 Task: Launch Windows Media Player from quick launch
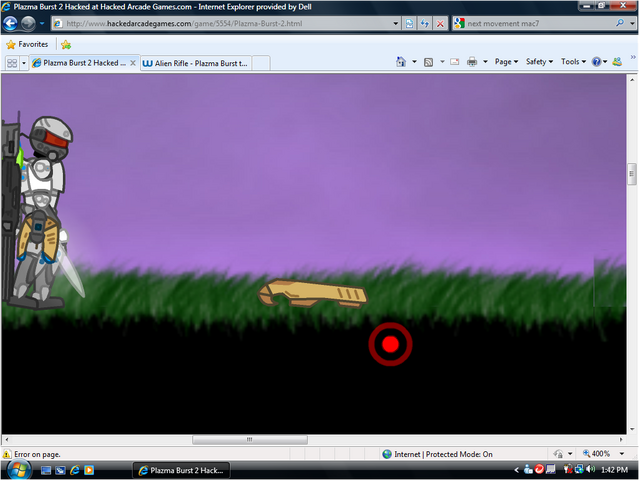(89, 471)
